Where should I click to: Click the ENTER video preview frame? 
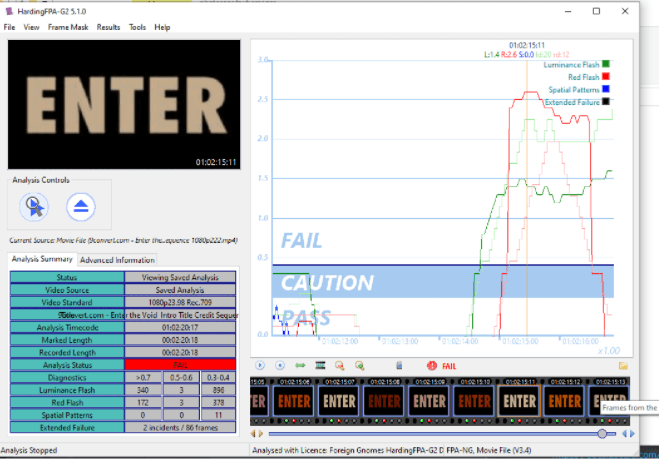(x=124, y=105)
